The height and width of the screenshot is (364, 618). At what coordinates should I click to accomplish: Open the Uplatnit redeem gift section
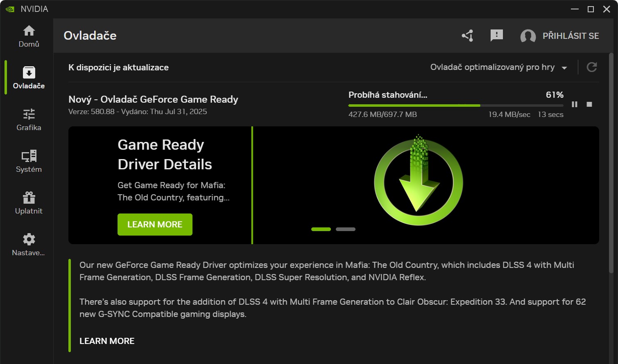pyautogui.click(x=29, y=203)
